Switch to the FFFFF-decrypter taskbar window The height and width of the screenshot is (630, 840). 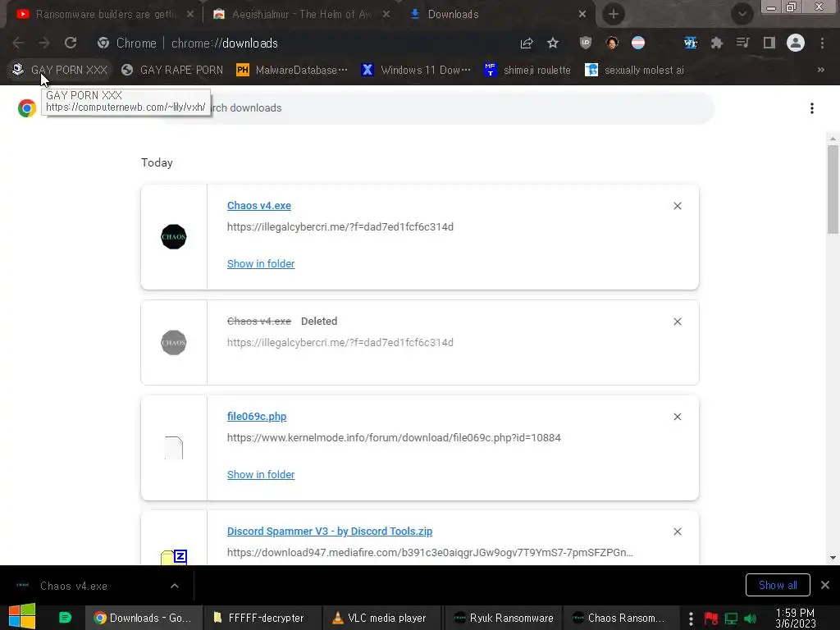click(262, 619)
